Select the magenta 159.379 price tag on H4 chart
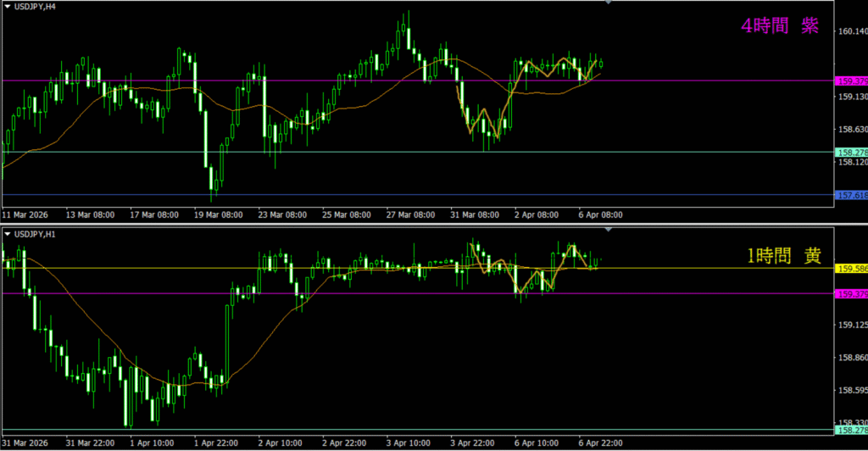Viewport: 868px width, 451px height. coord(850,81)
